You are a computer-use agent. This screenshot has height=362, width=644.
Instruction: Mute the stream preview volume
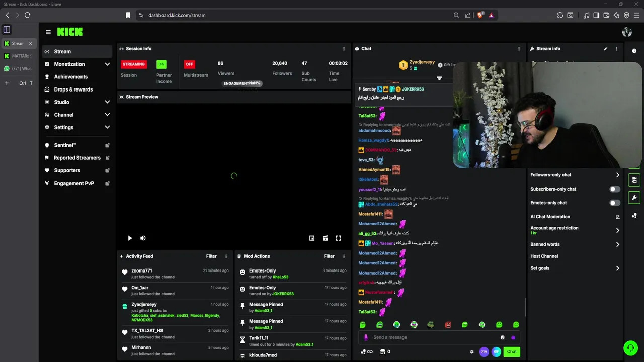pos(143,238)
